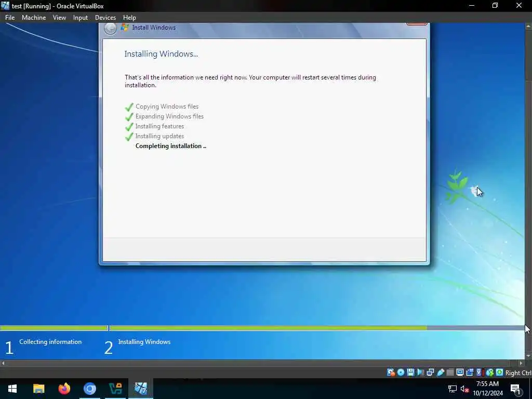The height and width of the screenshot is (399, 532).
Task: Click the USB devices indicator icon
Action: click(441, 373)
